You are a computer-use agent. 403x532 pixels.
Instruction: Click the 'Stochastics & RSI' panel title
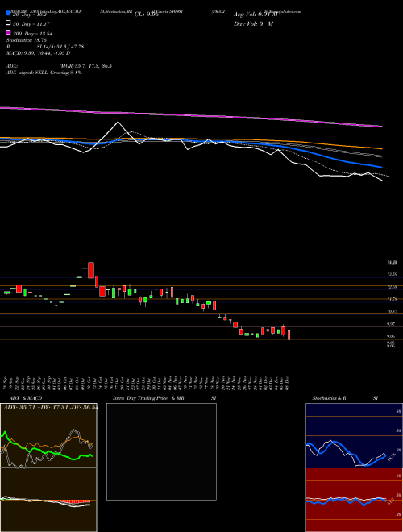tap(345, 398)
